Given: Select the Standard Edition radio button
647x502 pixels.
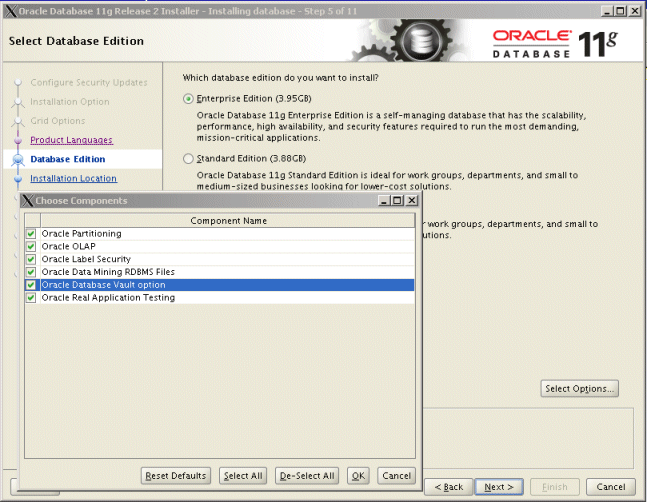Looking at the screenshot, I should [188, 159].
